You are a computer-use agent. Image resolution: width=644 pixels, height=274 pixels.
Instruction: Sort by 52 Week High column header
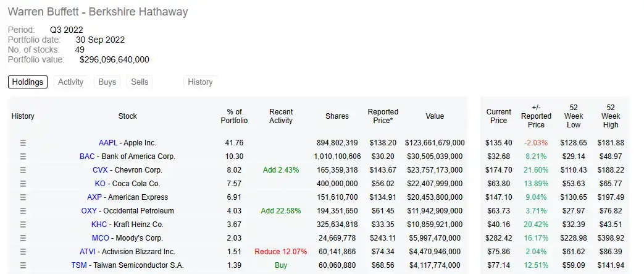pos(611,116)
